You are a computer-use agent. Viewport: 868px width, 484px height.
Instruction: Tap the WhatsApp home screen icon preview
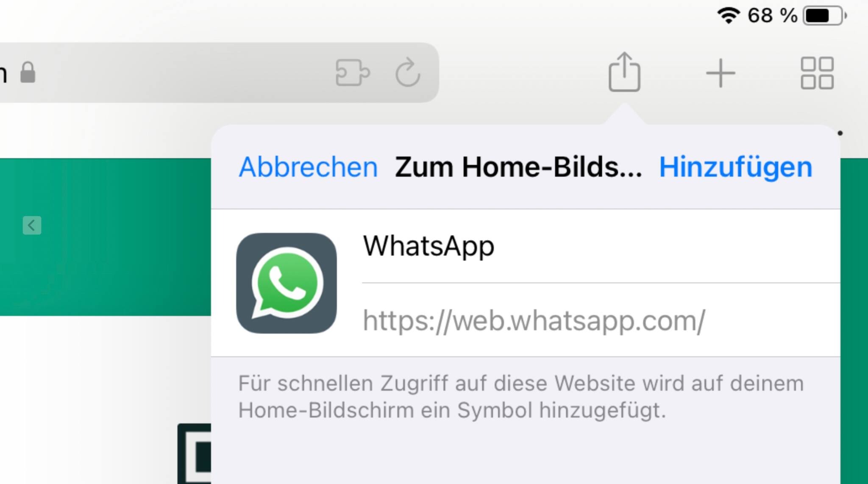pyautogui.click(x=287, y=283)
